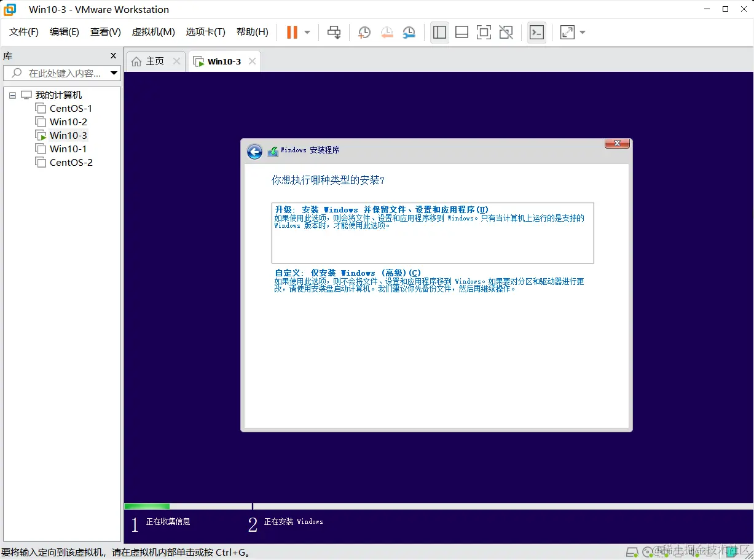Click the home icon on the 主页 tab

click(x=136, y=61)
